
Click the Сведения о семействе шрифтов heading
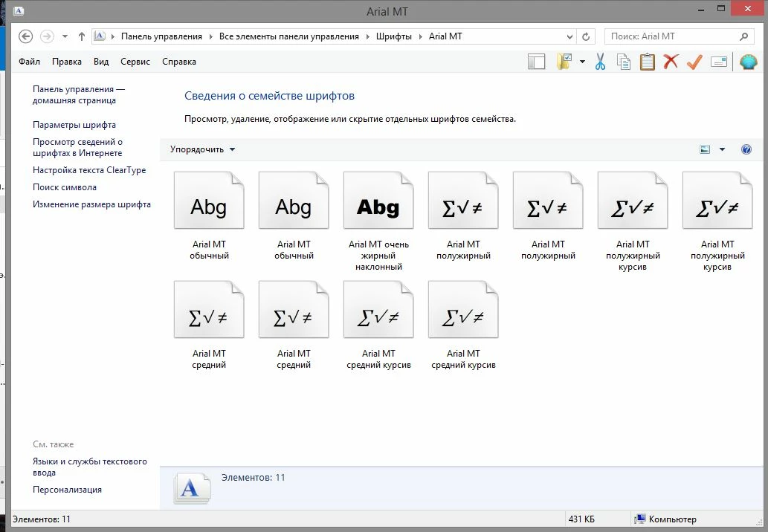(x=269, y=96)
